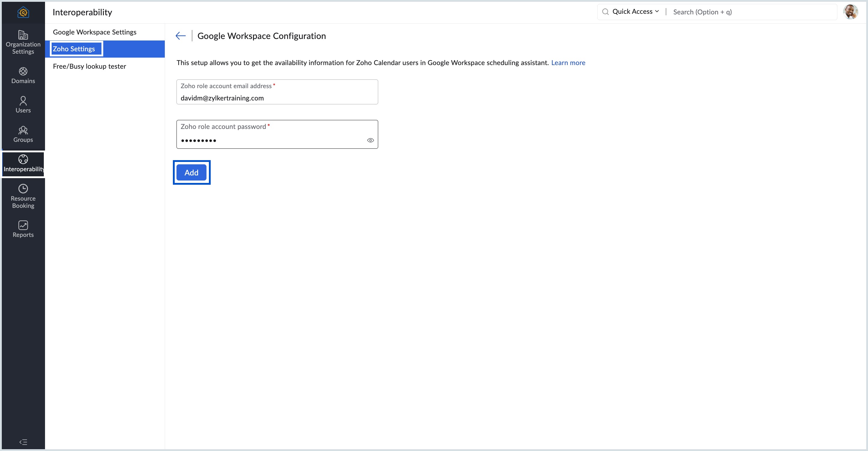The image size is (868, 451).
Task: Collapse the left sidebar
Action: 23,442
